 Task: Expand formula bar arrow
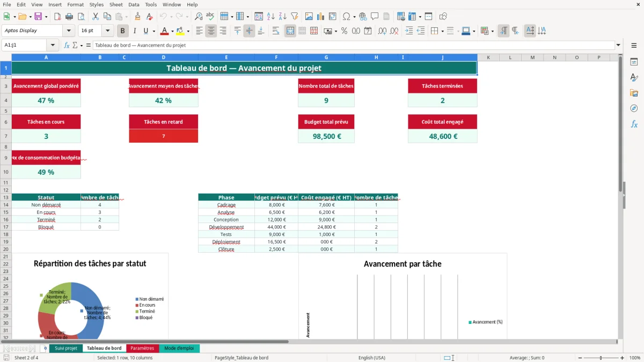pos(619,45)
